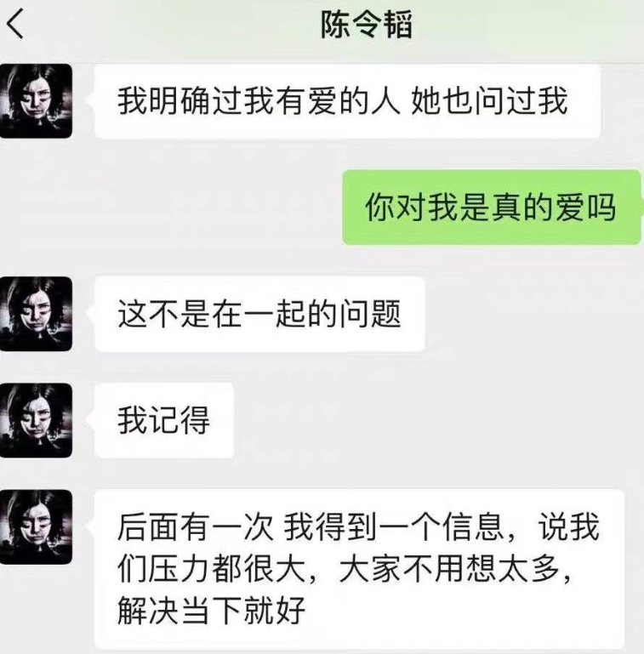Select the phrase 大家不用想太多
The width and height of the screenshot is (644, 654).
click(x=449, y=569)
